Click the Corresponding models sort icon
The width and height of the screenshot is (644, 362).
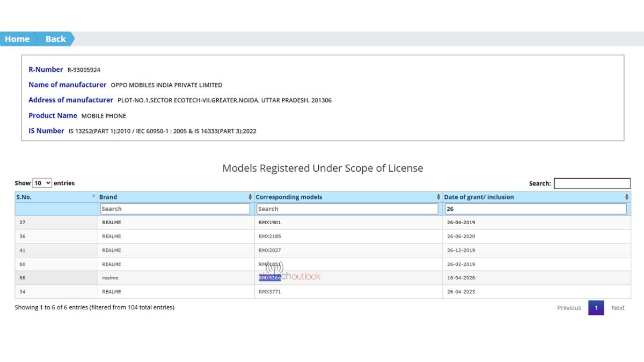[x=438, y=197]
